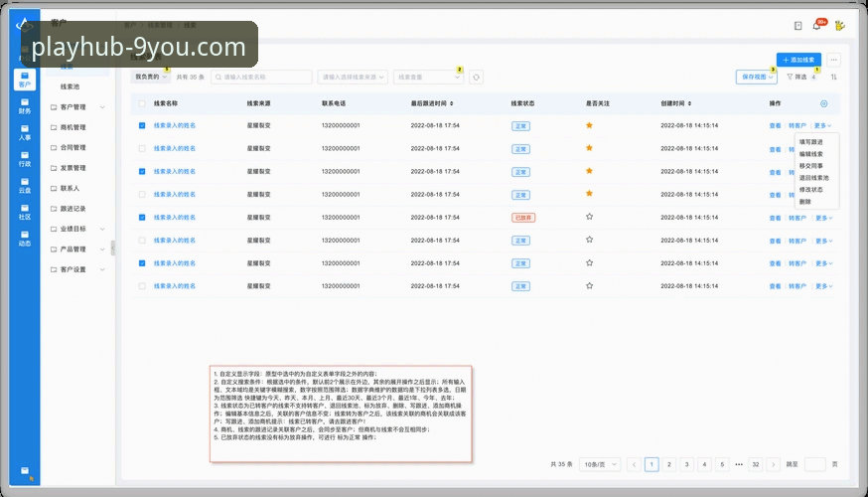Collapse the side menu using its edge handle
Image resolution: width=868 pixels, height=497 pixels.
click(x=113, y=248)
